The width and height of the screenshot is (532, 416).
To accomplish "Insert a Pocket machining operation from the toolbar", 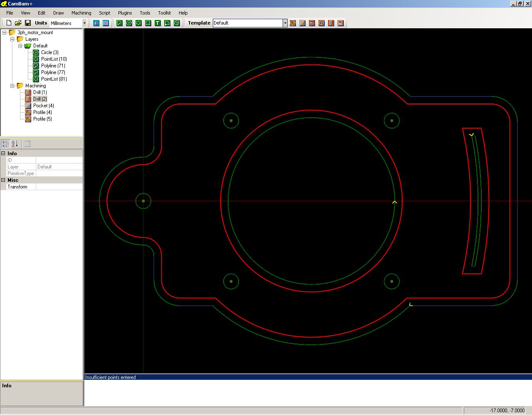I will (x=302, y=23).
